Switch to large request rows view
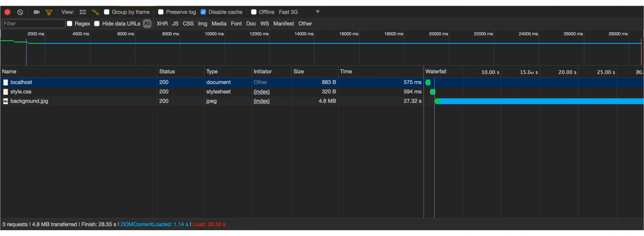 coord(83,12)
